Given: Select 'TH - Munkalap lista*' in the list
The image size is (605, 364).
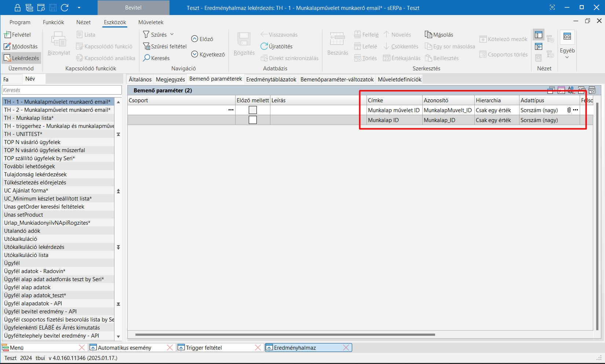Looking at the screenshot, I should point(29,118).
